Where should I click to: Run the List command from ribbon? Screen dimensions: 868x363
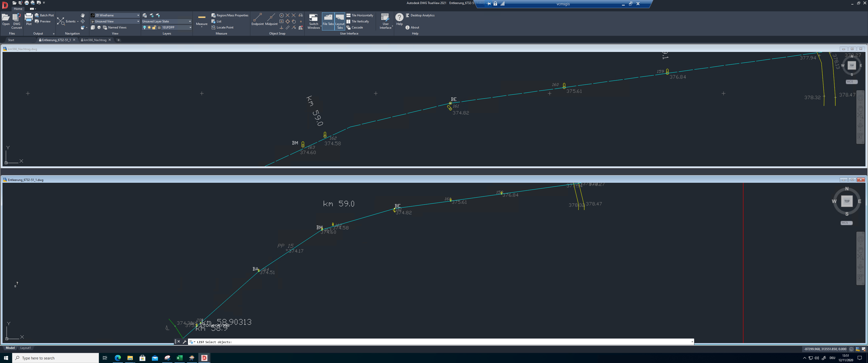216,21
